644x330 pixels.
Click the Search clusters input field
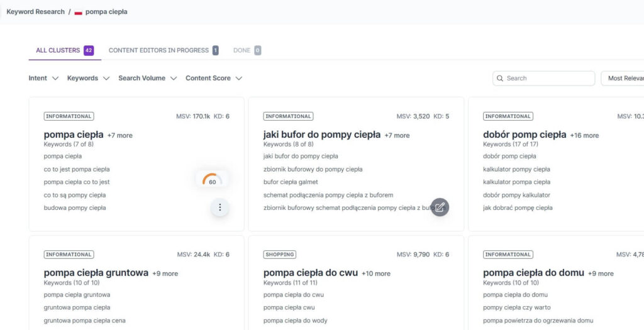pyautogui.click(x=547, y=79)
